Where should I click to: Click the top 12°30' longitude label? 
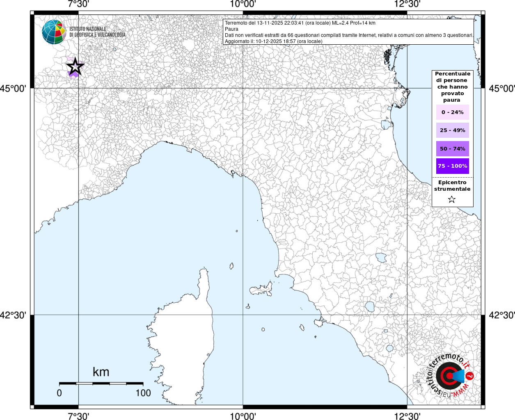(x=407, y=5)
